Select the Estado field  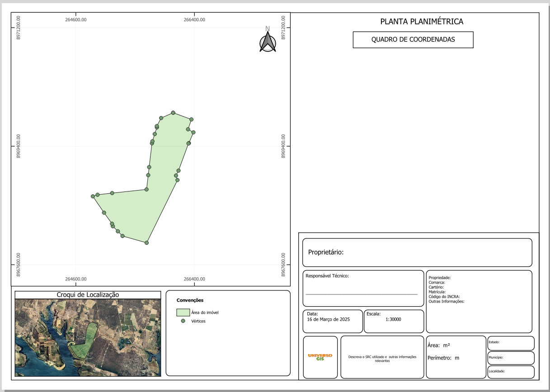coord(511,342)
